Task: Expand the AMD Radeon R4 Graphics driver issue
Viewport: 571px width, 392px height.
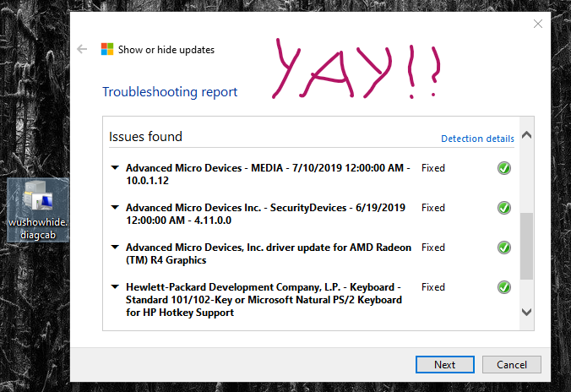Action: [115, 247]
